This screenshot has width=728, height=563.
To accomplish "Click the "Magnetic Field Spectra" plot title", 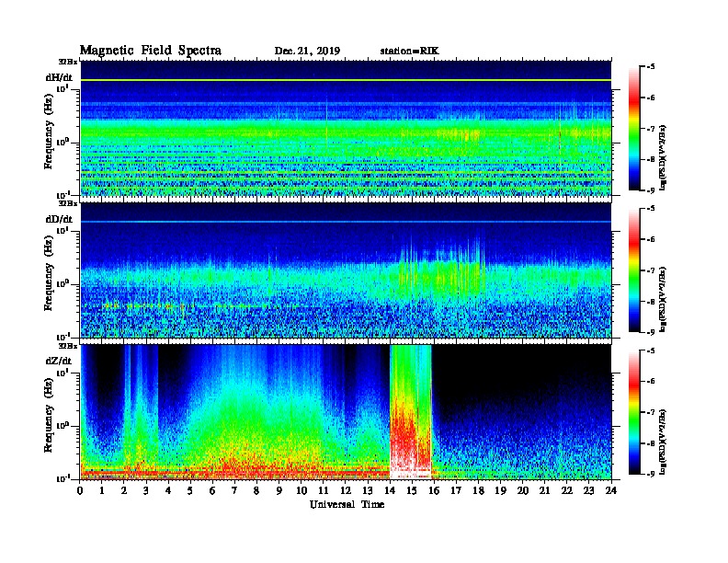I will point(151,51).
